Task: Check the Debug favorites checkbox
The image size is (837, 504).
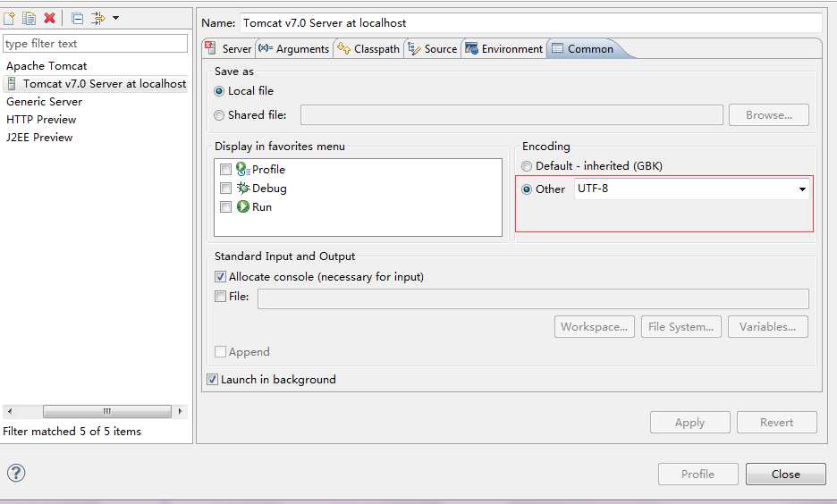Action: [226, 189]
